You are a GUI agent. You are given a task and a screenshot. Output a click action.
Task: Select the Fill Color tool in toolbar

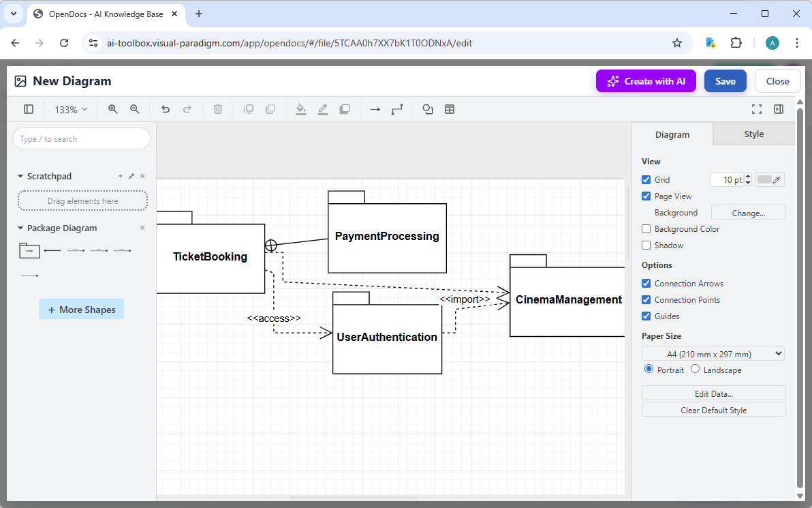[301, 109]
